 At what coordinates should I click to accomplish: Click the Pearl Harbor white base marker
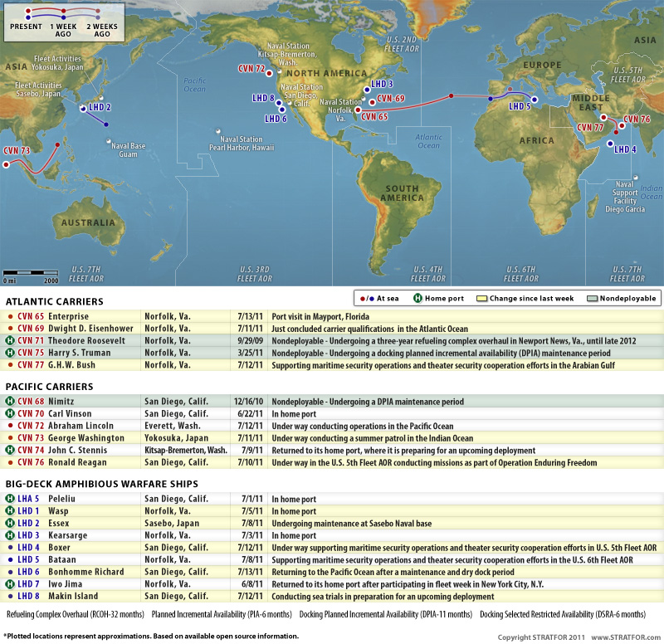tap(218, 131)
